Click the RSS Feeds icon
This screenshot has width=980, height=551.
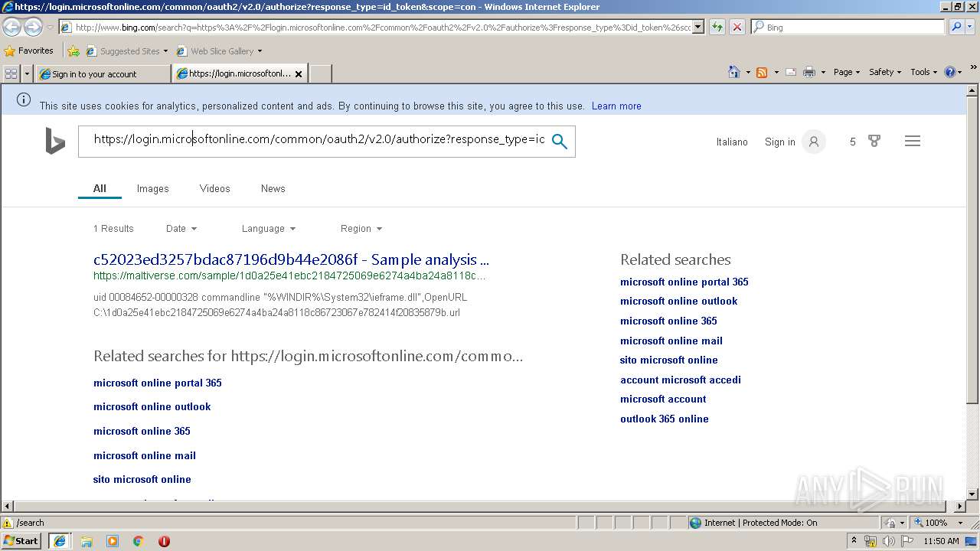pos(762,72)
